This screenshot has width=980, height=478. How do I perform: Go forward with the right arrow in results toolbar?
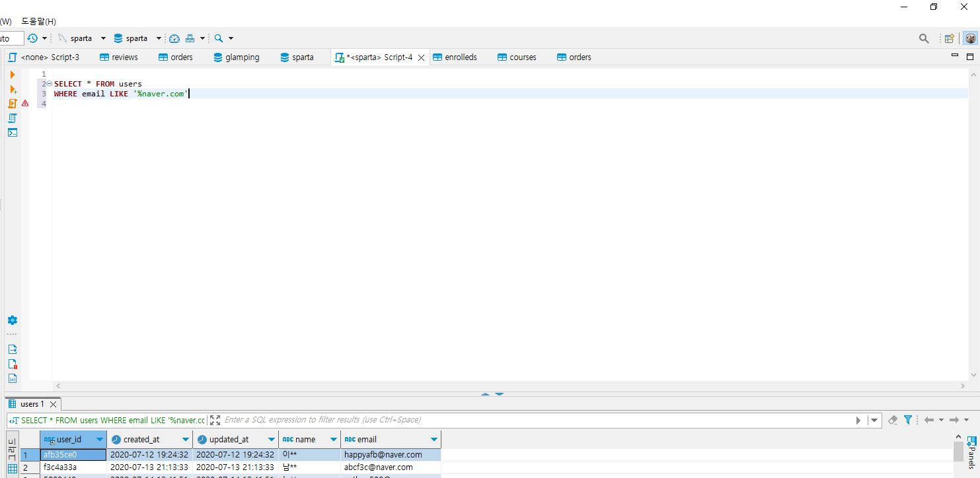(x=954, y=420)
